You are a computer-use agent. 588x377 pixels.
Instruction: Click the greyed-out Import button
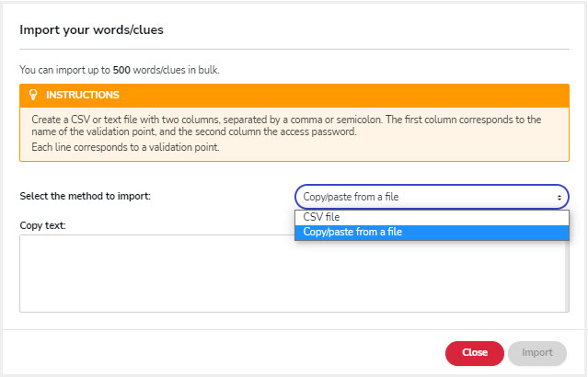click(x=537, y=353)
